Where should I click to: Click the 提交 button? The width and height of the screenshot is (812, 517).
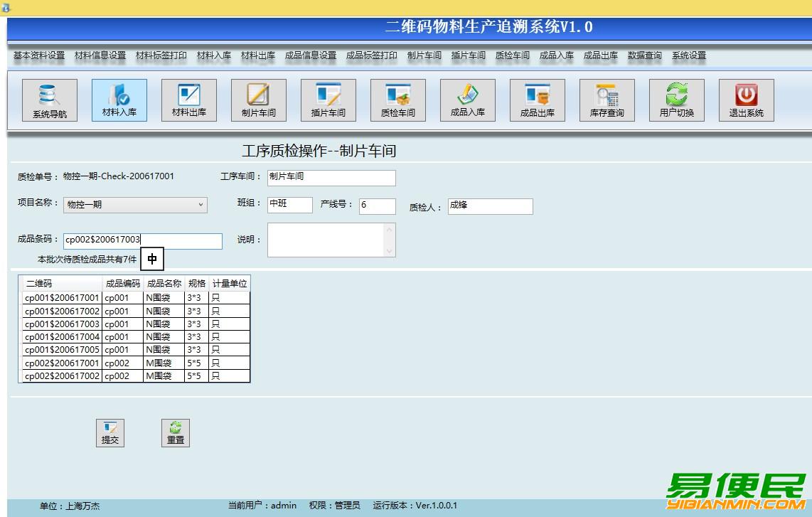click(110, 433)
